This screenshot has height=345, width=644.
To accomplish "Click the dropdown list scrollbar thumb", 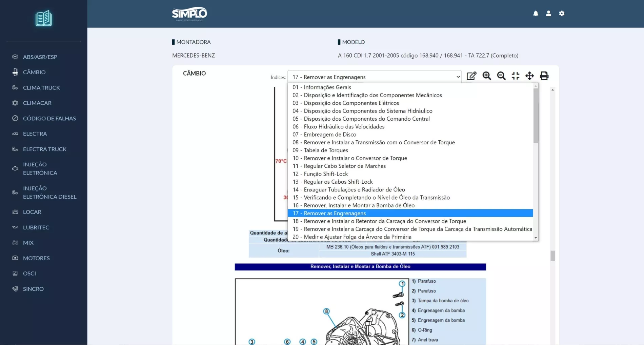I will (536, 116).
